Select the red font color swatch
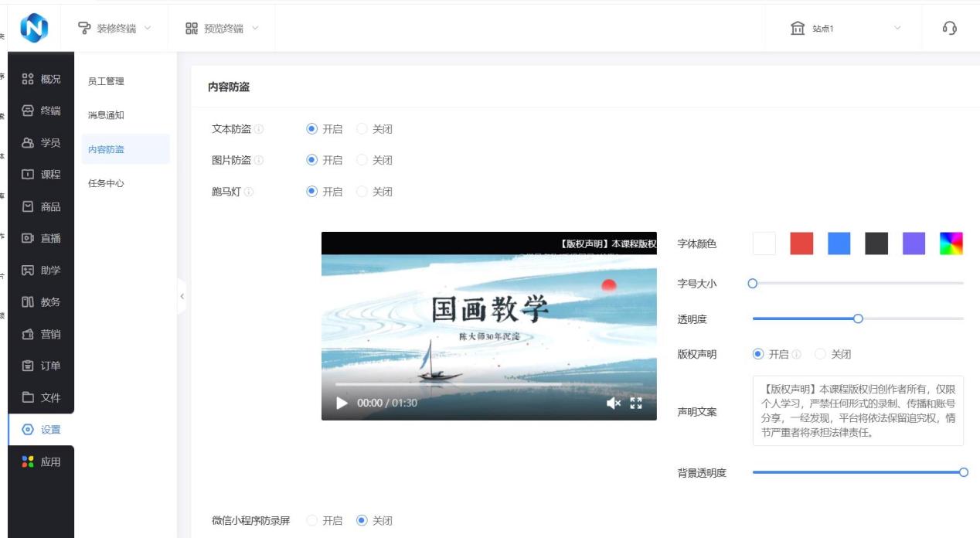This screenshot has height=538, width=980. click(x=801, y=243)
